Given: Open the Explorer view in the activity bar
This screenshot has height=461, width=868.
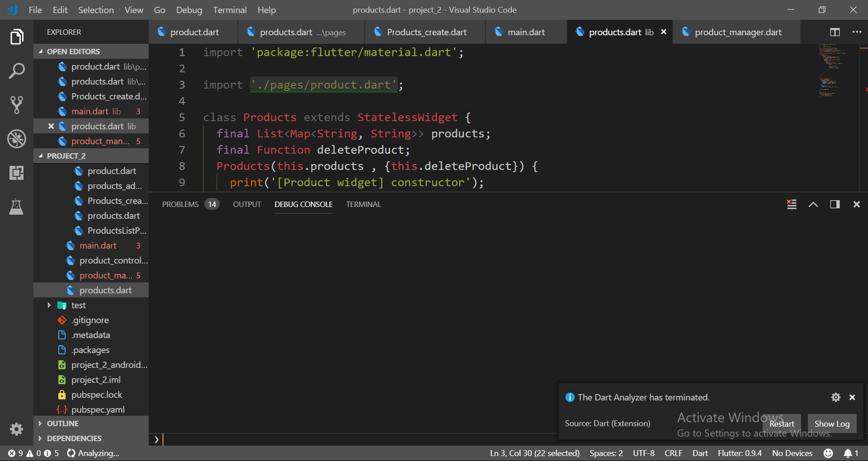Looking at the screenshot, I should click(x=17, y=37).
